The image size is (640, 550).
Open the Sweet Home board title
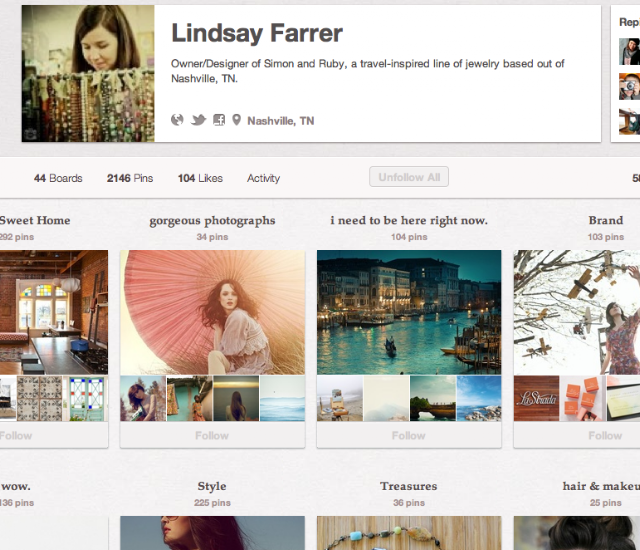35,220
